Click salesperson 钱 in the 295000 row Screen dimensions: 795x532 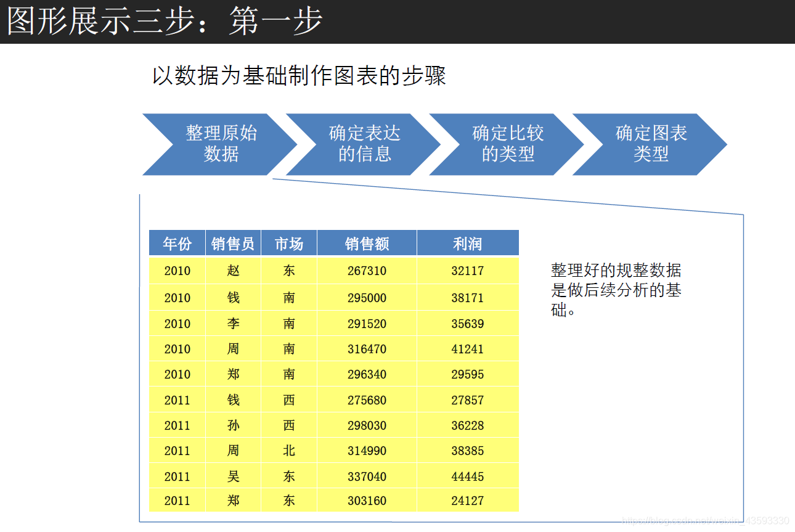coord(233,298)
